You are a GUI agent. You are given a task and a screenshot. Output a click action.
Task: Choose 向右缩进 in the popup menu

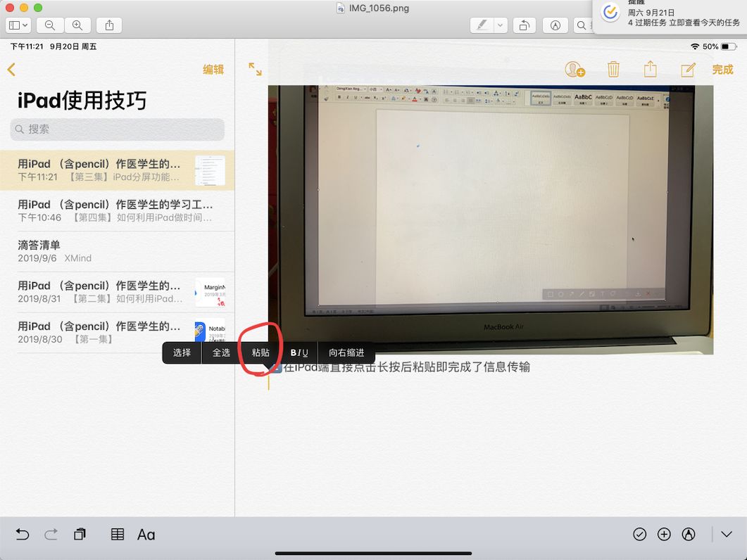[346, 353]
